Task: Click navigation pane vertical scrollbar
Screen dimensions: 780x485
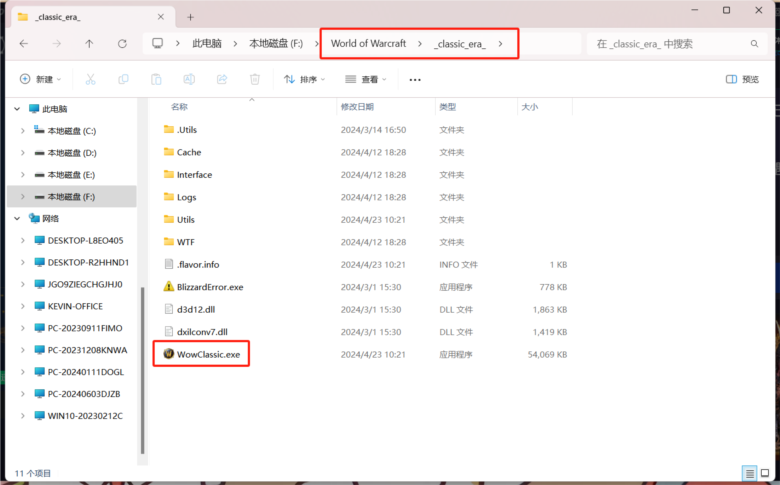Action: 143,371
